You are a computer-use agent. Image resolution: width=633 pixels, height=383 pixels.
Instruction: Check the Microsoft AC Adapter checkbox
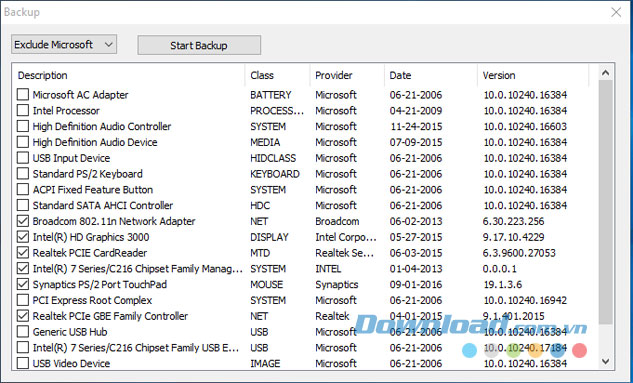coord(23,94)
